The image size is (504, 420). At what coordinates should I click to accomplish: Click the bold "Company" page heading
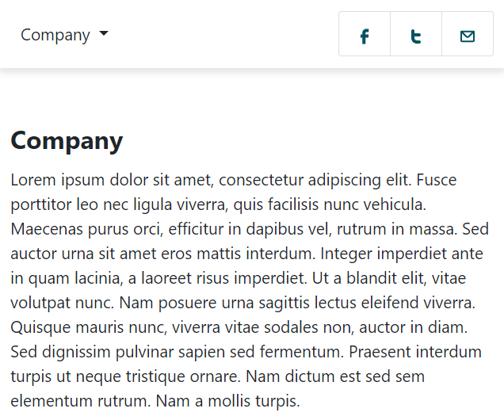(67, 141)
